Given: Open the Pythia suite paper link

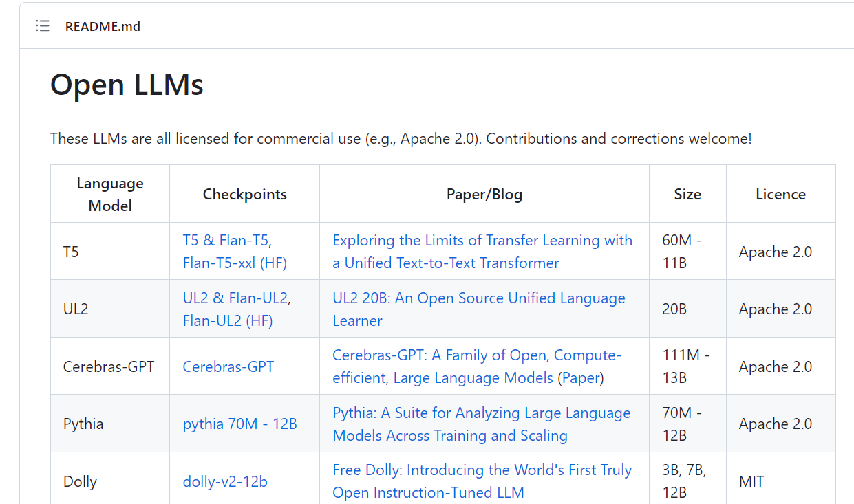Looking at the screenshot, I should [481, 413].
